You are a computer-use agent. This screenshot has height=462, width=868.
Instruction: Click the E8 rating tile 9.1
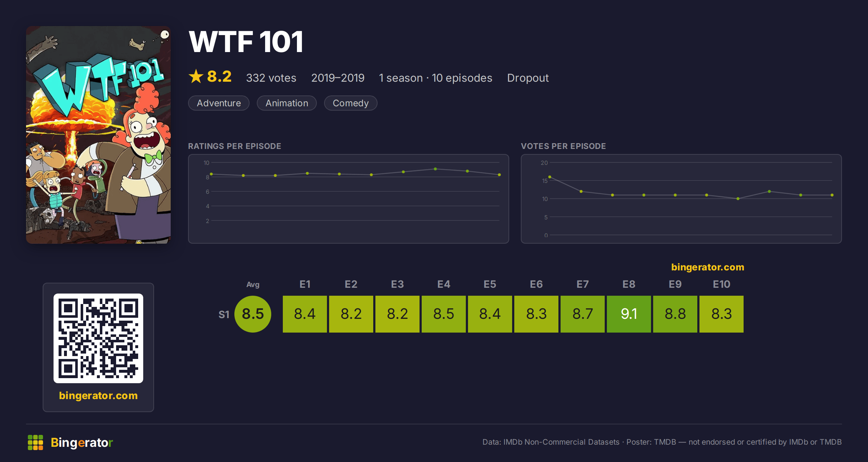629,314
